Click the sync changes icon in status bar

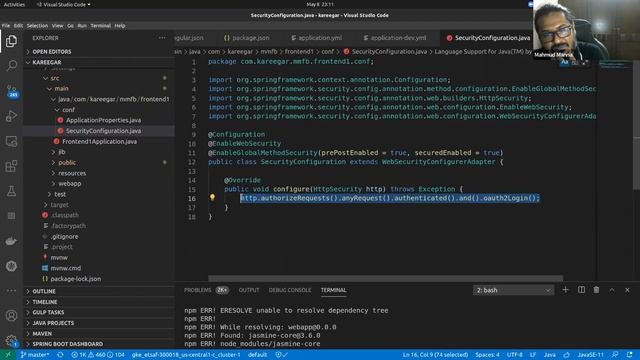pyautogui.click(x=60, y=355)
